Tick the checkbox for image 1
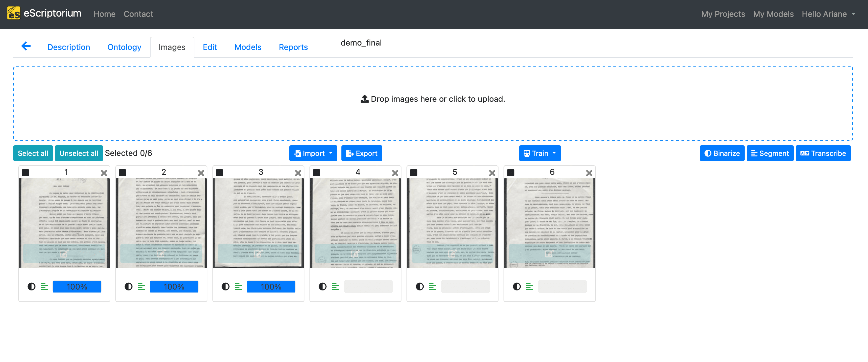The image size is (868, 362). click(25, 172)
